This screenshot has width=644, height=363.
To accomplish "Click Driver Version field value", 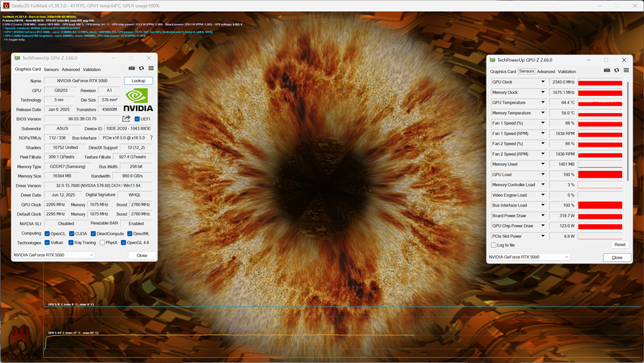I will point(98,185).
